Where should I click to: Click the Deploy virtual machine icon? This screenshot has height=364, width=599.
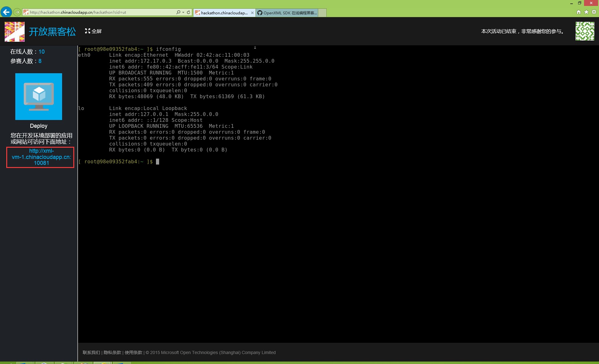click(39, 97)
